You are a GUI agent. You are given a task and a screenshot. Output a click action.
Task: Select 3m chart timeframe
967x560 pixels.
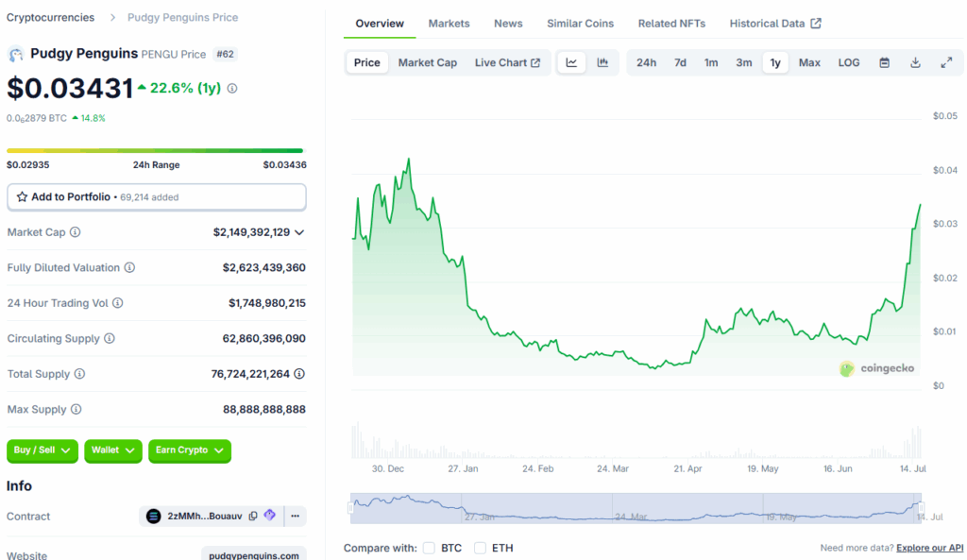coord(744,62)
